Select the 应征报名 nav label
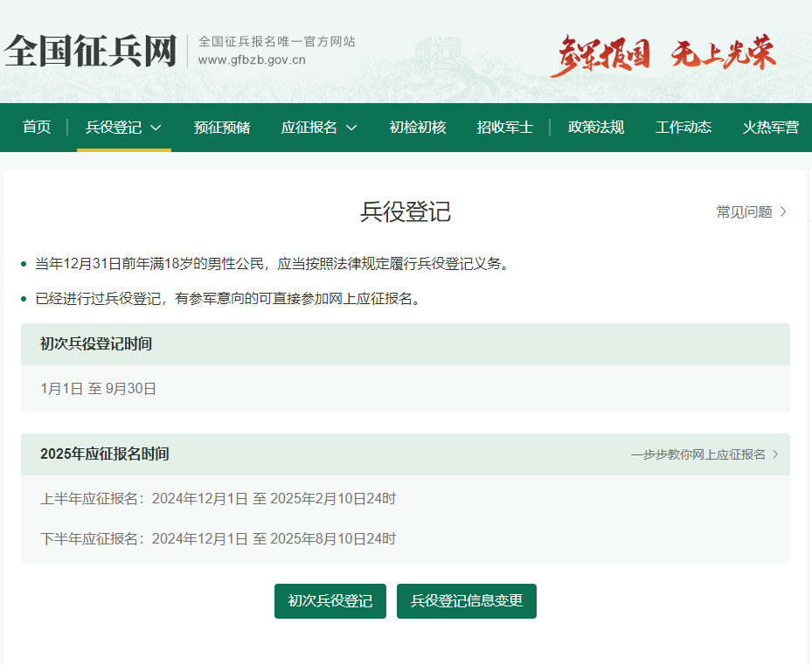This screenshot has width=812, height=665. (x=309, y=128)
